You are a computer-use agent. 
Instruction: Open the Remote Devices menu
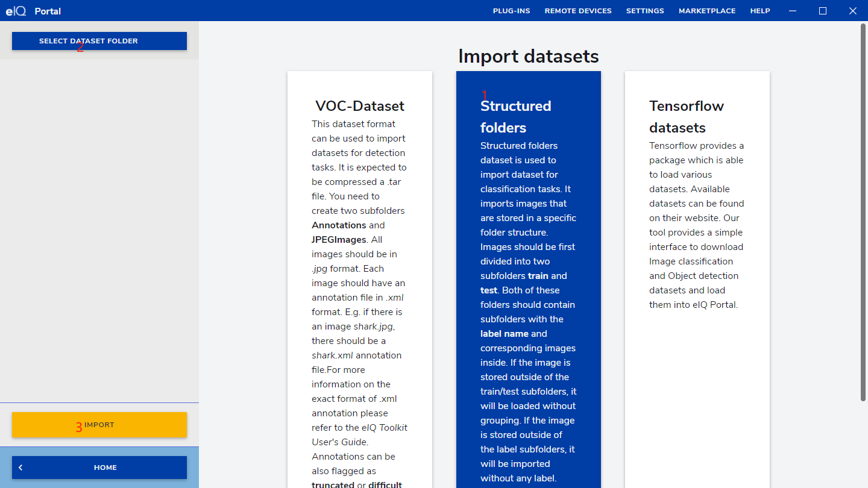click(x=578, y=11)
